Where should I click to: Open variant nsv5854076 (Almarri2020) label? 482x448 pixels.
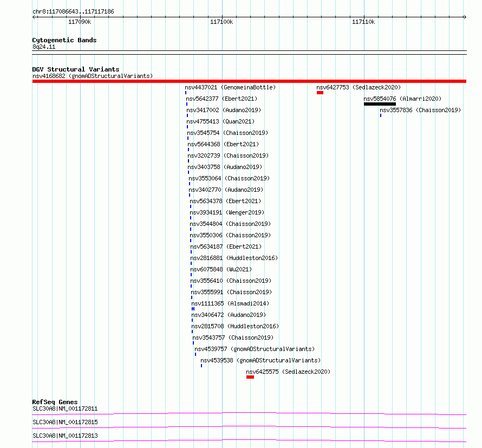tap(402, 99)
